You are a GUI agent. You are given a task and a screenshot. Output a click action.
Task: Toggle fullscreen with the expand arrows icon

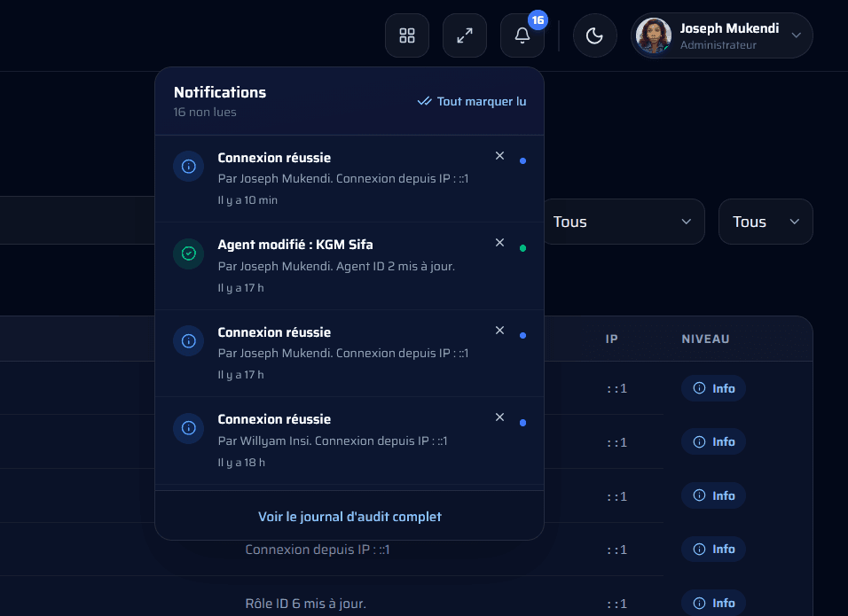pyautogui.click(x=465, y=35)
